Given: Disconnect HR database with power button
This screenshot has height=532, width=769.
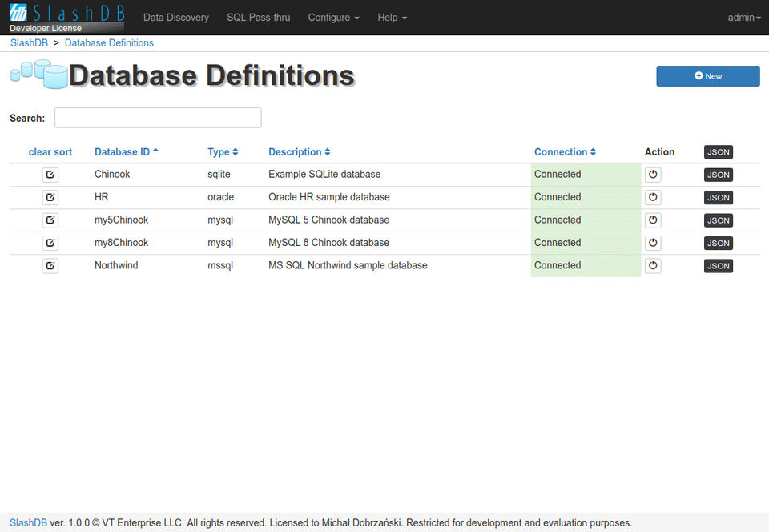Looking at the screenshot, I should (653, 197).
